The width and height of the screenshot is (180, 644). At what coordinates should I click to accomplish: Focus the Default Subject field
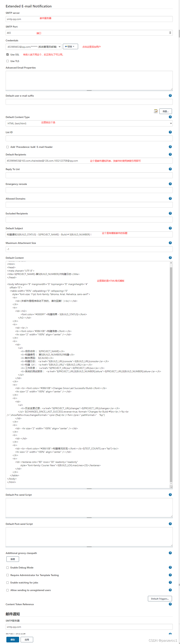point(89,234)
